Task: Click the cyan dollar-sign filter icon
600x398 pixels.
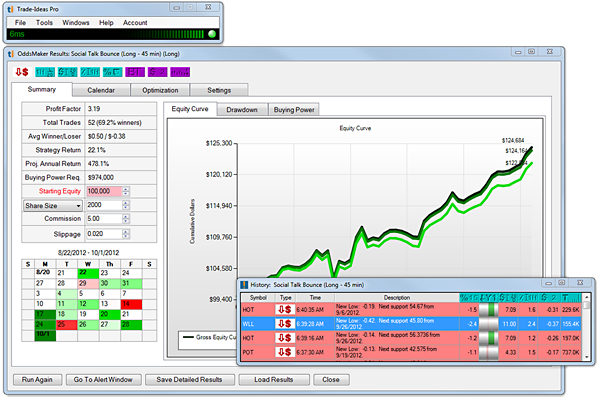Action: click(67, 72)
